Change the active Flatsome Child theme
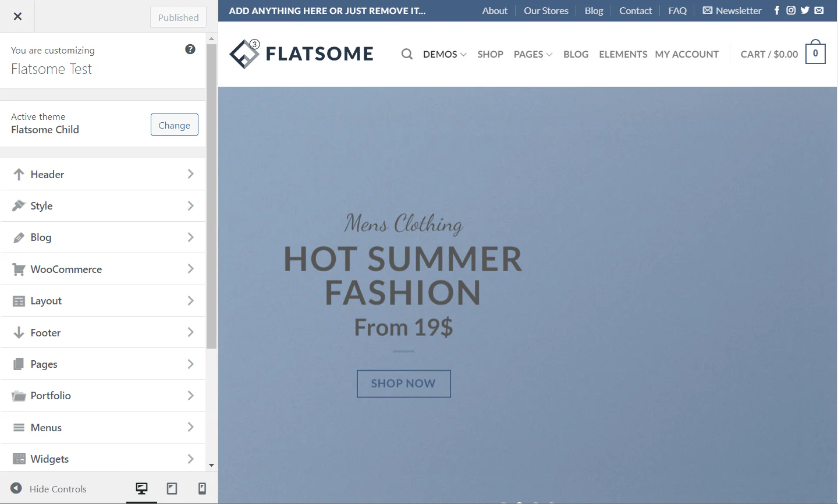This screenshot has height=504, width=838. point(174,125)
